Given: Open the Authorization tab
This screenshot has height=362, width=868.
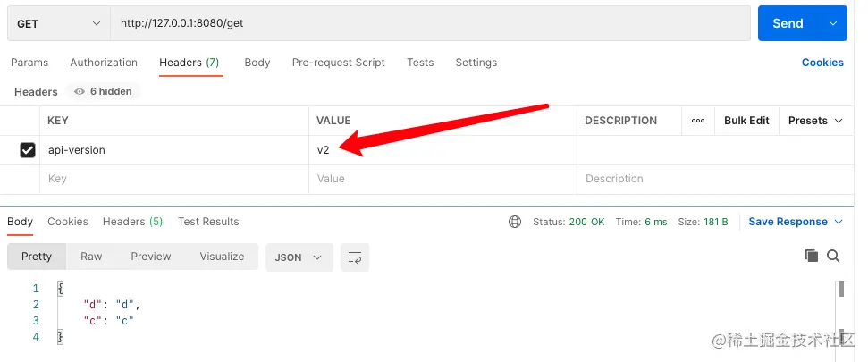Looking at the screenshot, I should click(x=104, y=63).
